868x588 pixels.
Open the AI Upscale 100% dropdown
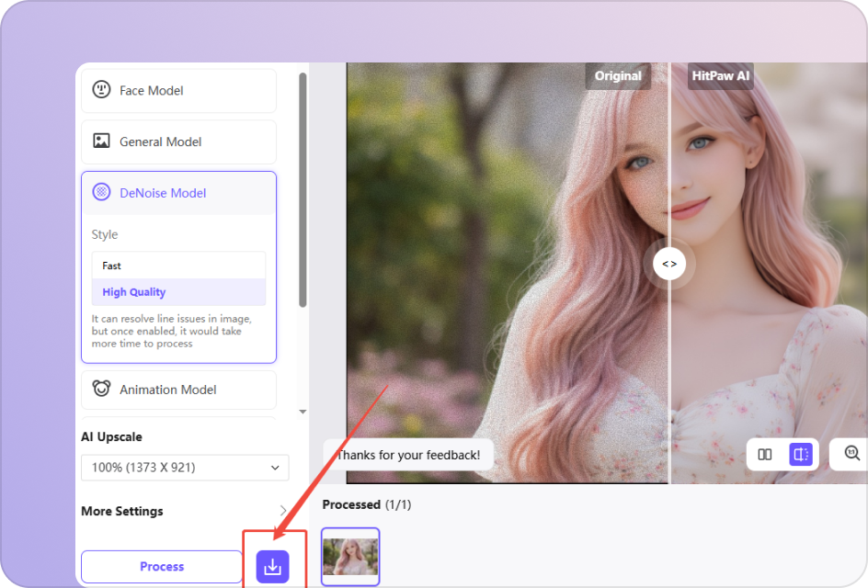[185, 468]
